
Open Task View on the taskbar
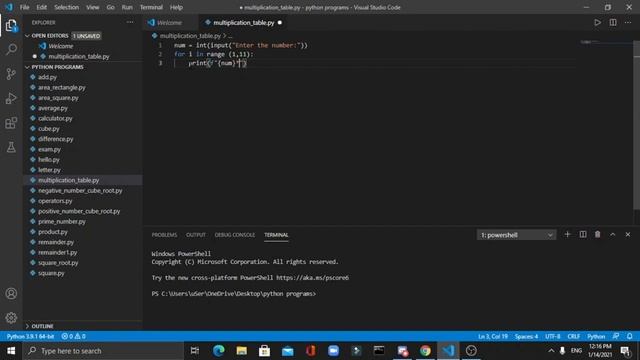195,351
